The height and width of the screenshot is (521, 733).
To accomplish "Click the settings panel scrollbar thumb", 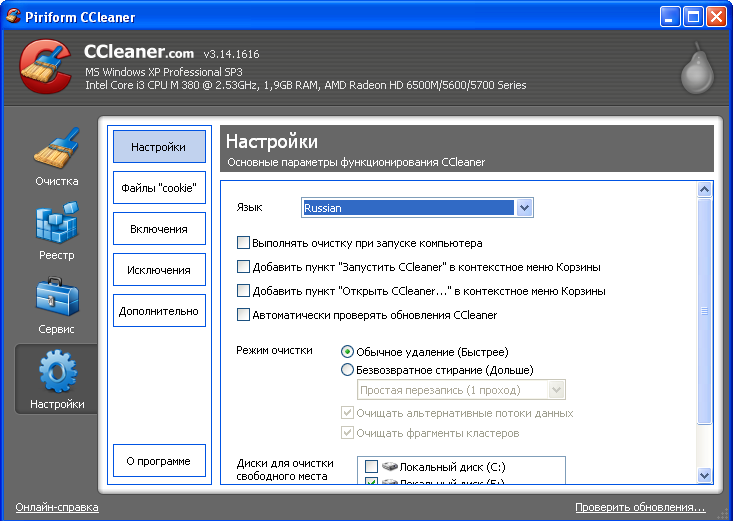I will [x=704, y=311].
